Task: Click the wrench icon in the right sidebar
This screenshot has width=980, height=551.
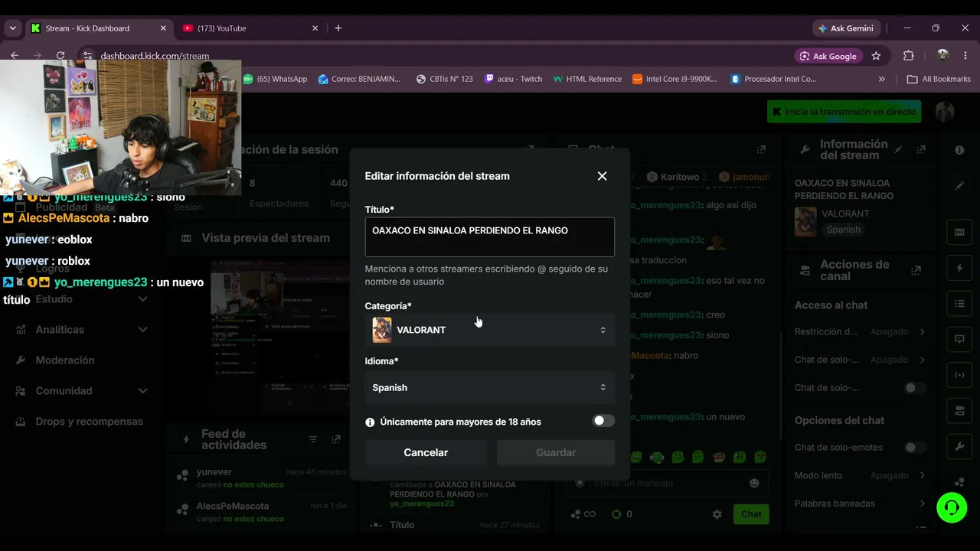Action: 959,446
